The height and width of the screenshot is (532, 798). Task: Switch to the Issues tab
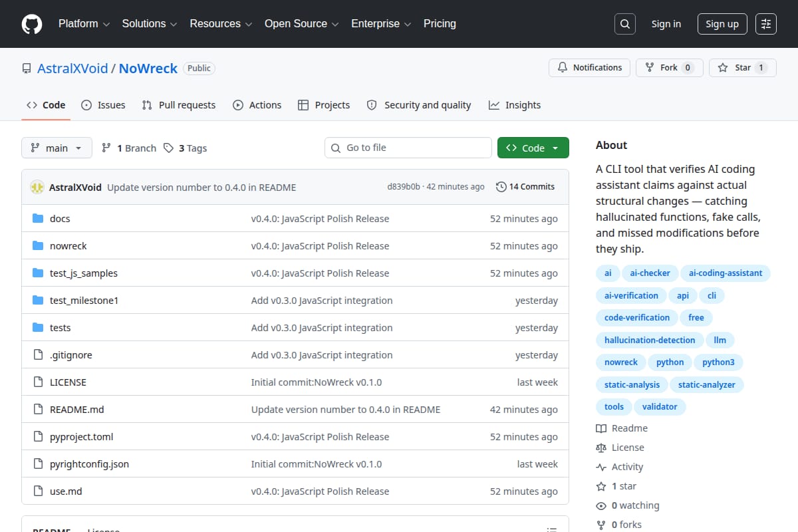[x=103, y=105]
